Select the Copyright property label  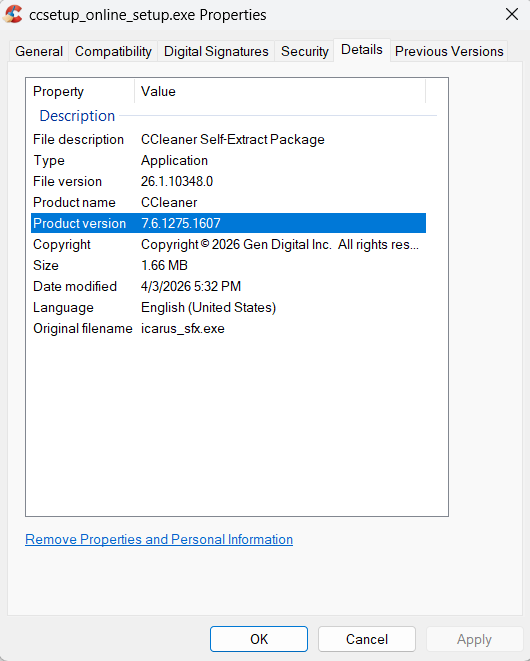(x=62, y=245)
